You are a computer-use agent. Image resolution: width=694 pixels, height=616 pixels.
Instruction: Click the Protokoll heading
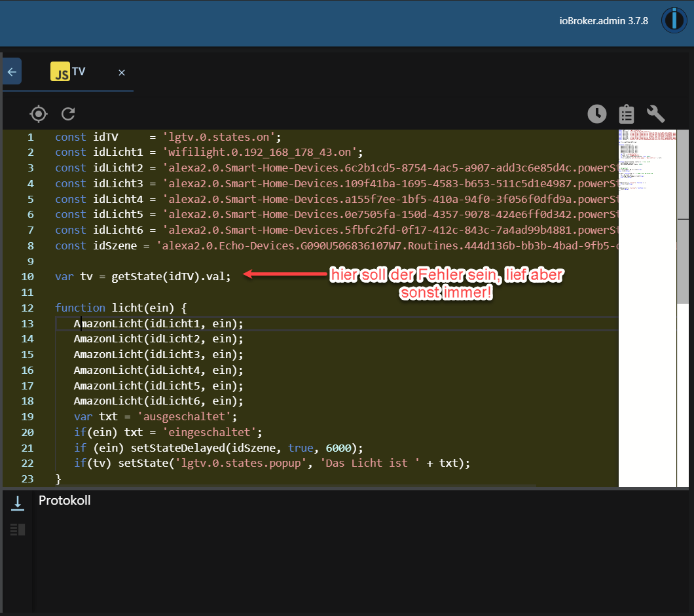point(65,501)
